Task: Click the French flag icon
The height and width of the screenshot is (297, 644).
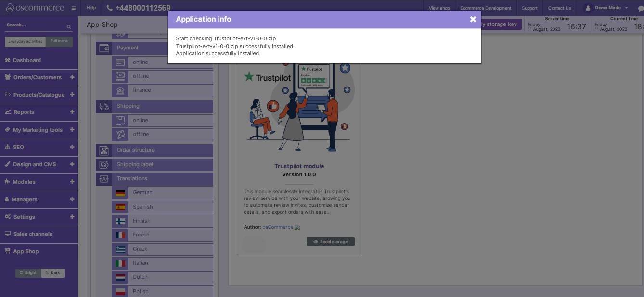Action: (x=120, y=235)
